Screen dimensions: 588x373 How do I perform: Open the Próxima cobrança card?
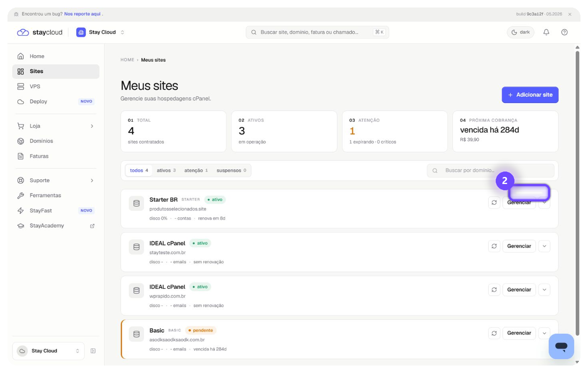[x=505, y=131]
